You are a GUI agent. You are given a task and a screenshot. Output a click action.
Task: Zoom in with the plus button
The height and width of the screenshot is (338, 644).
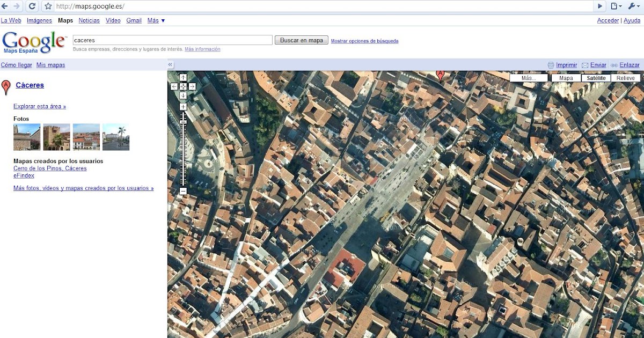(x=183, y=107)
